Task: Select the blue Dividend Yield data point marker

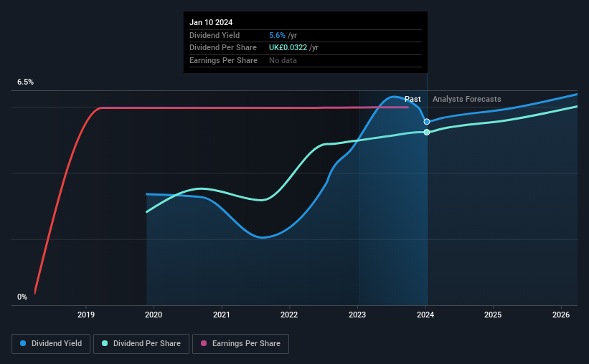Action: coord(427,122)
